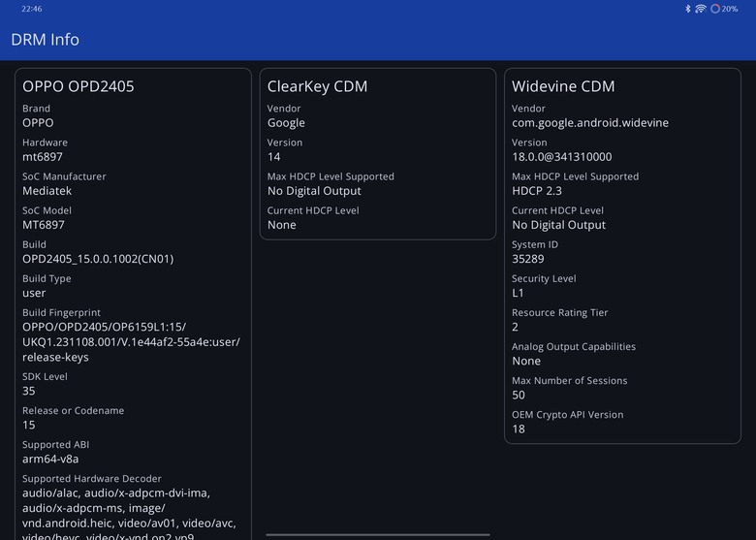Tap the SoC Model value MT6897
This screenshot has width=756, height=540.
pyautogui.click(x=44, y=225)
